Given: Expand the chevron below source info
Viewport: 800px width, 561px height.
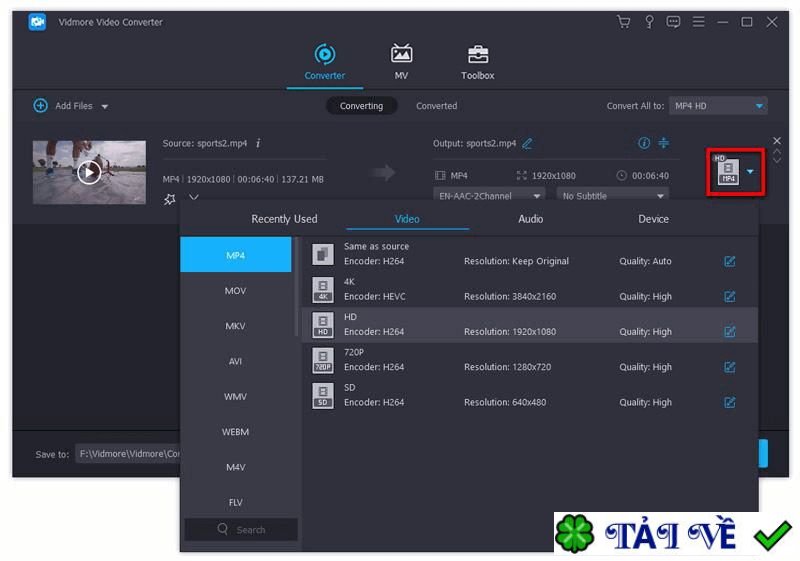Looking at the screenshot, I should coord(193,197).
